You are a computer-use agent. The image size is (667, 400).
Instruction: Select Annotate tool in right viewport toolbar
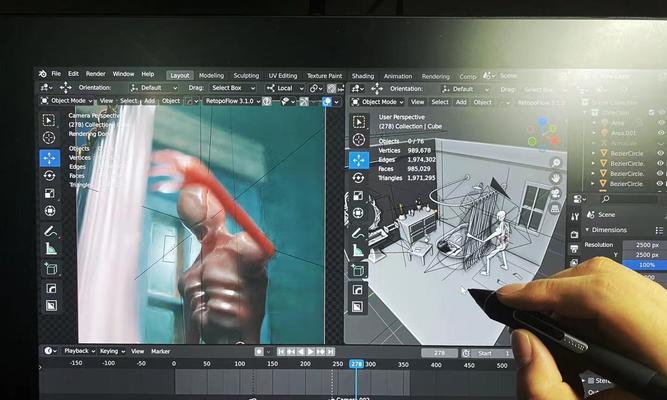pos(358,233)
